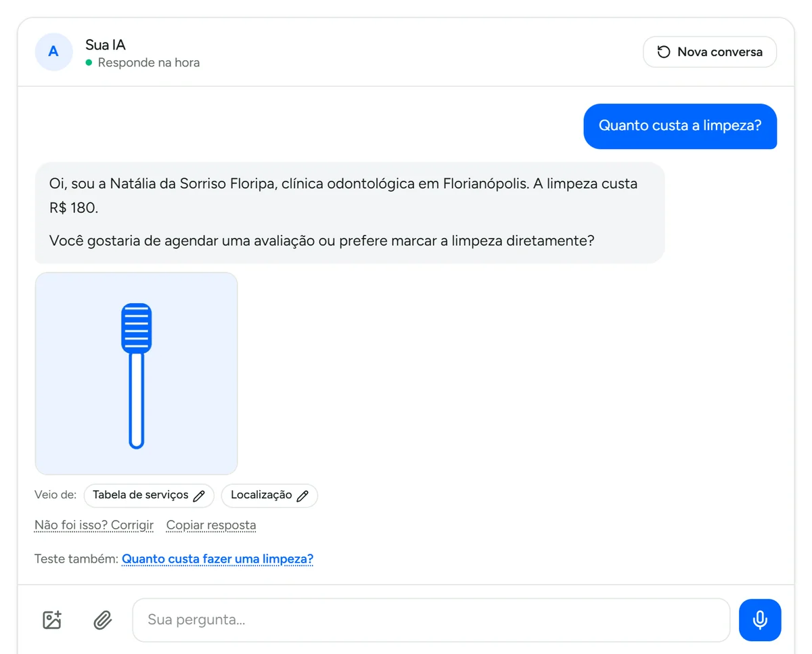The width and height of the screenshot is (812, 654).
Task: Click the paperclip attachment icon
Action: 103,620
